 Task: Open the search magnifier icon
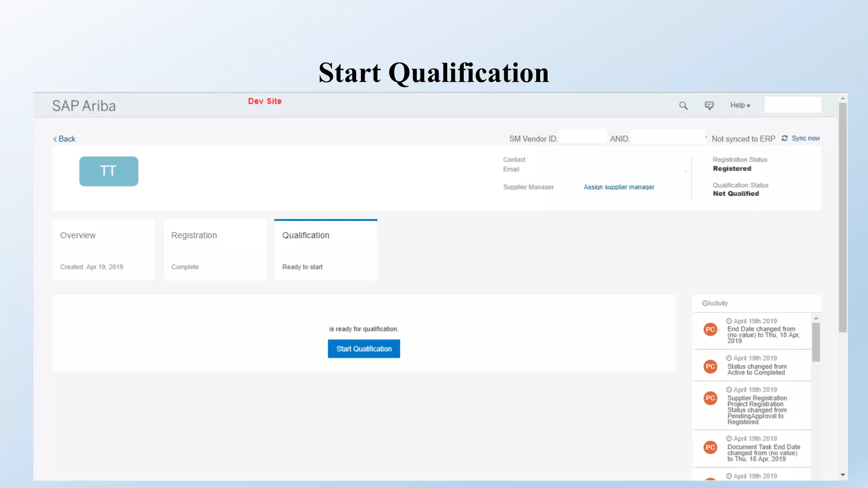683,105
